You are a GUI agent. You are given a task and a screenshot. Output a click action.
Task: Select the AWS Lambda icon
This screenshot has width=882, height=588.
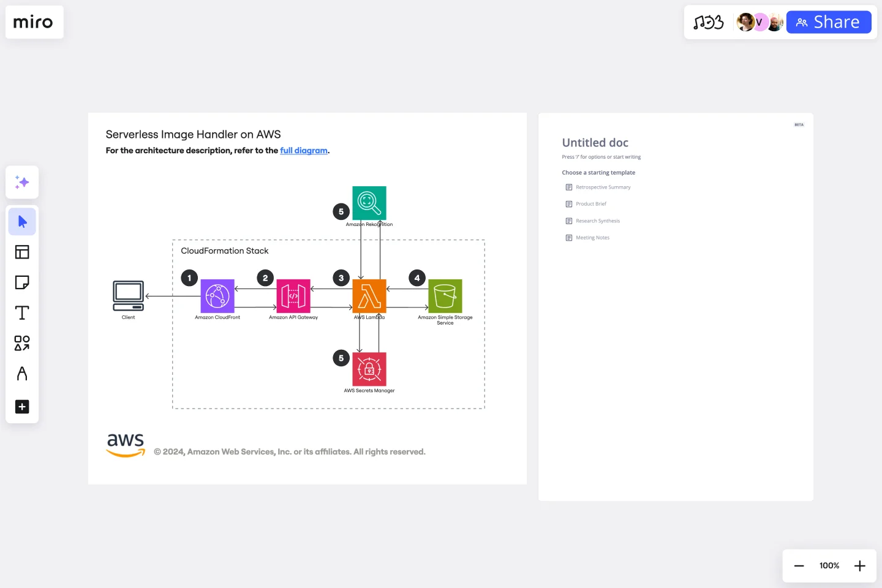point(369,296)
